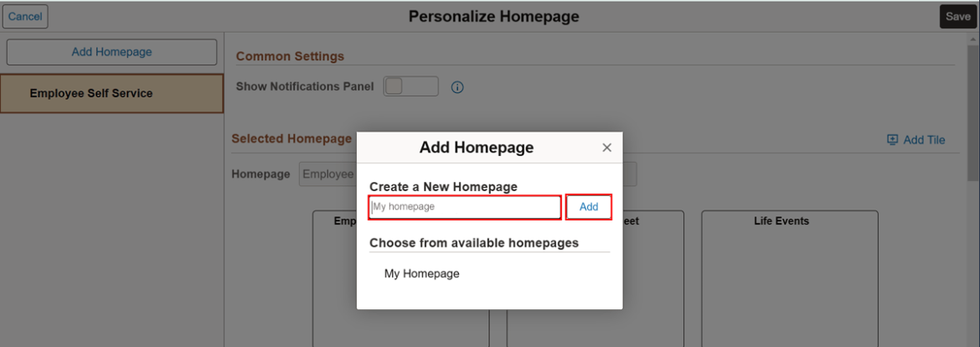Focus the new homepage name field
980x347 pixels.
(x=465, y=207)
